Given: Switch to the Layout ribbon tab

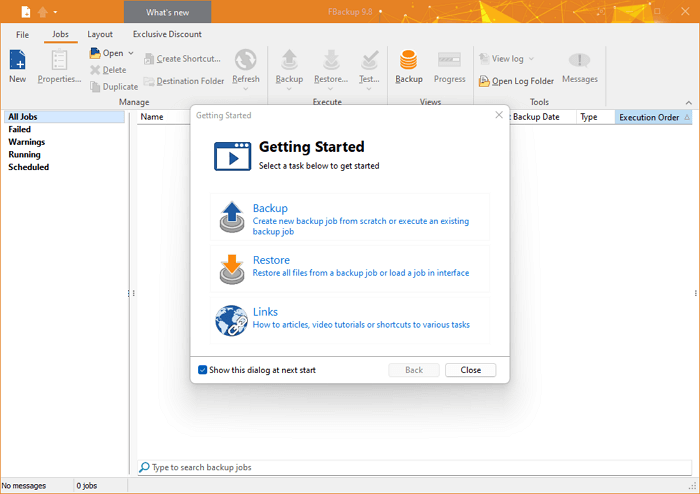Looking at the screenshot, I should [100, 34].
